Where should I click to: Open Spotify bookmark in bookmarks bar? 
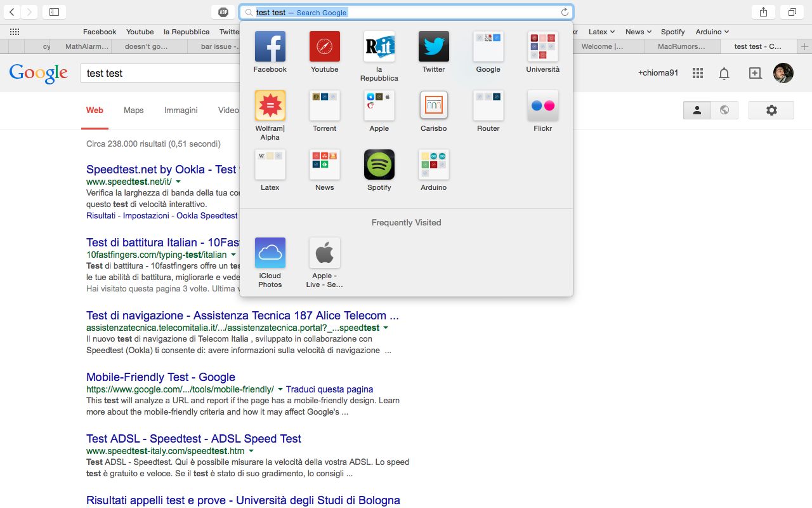pos(672,32)
